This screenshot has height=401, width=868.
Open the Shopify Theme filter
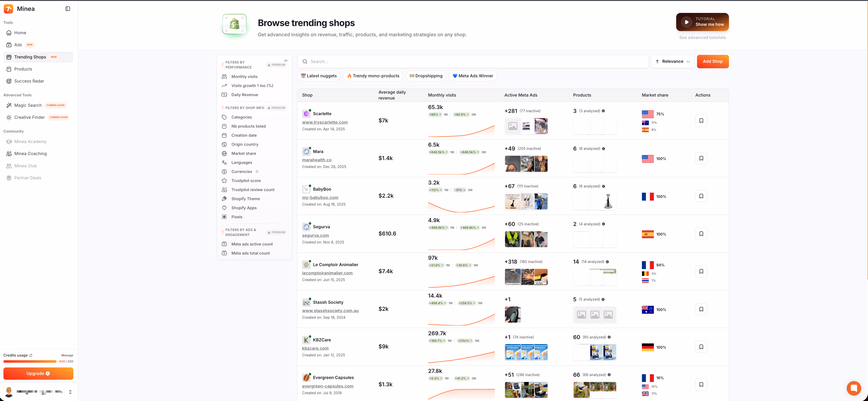click(x=245, y=199)
